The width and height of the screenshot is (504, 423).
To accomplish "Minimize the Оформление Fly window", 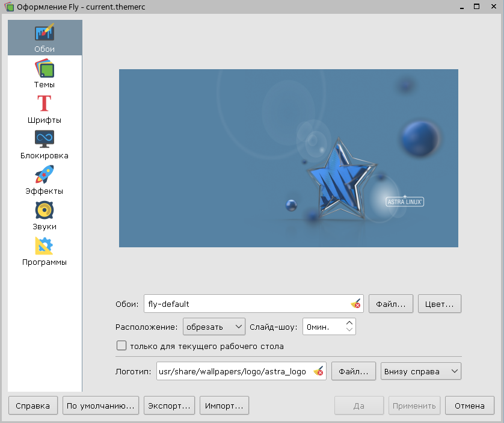I will [462, 7].
